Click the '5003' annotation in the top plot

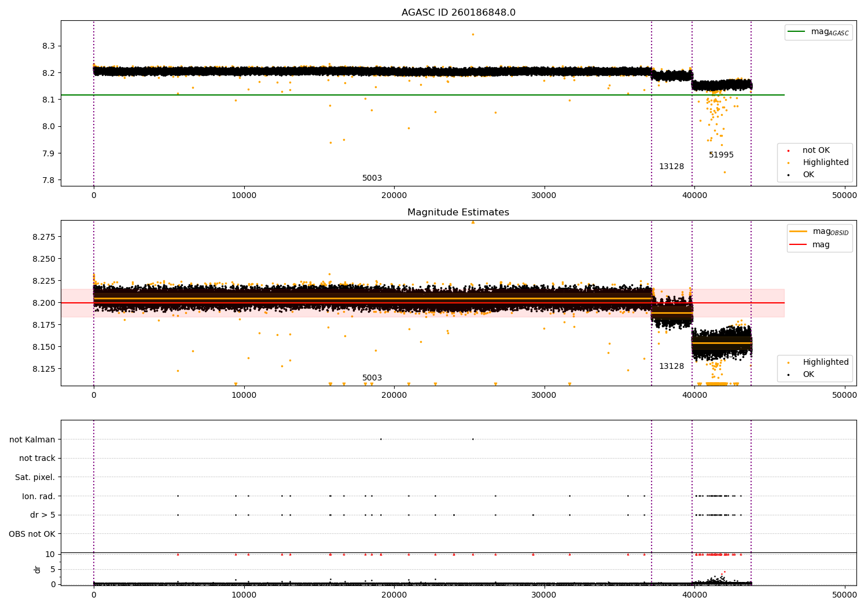(372, 178)
